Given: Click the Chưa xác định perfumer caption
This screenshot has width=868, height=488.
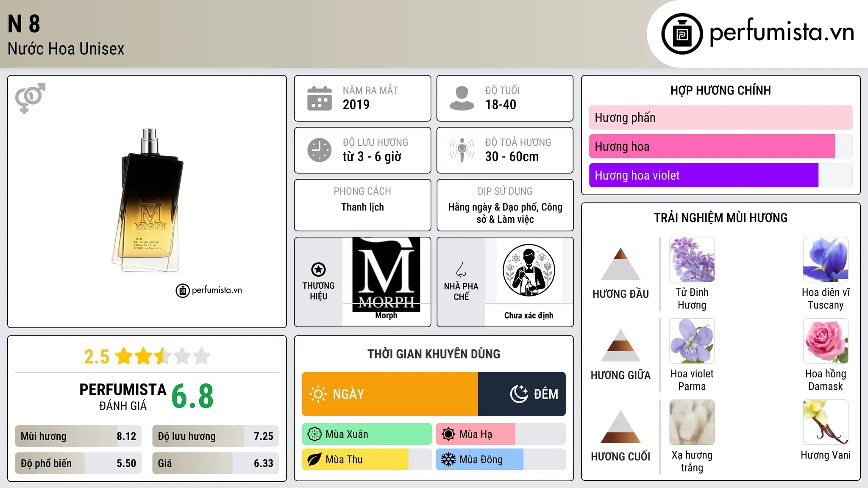Looking at the screenshot, I should pyautogui.click(x=529, y=315).
